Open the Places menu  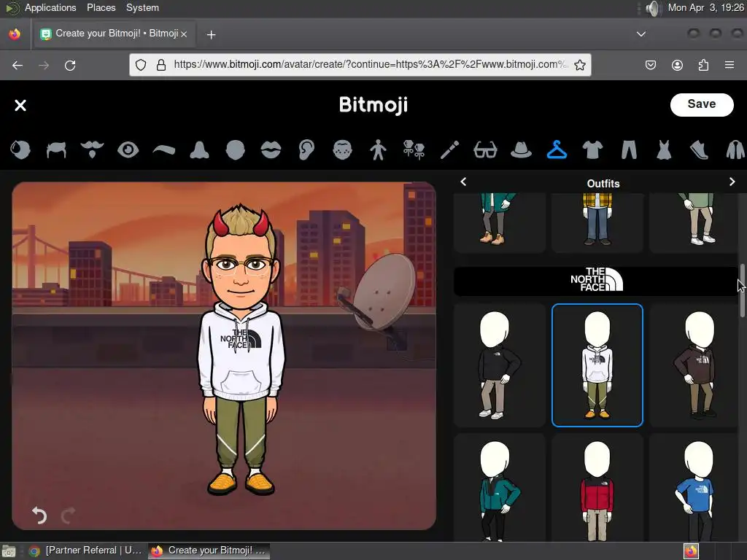tap(101, 7)
